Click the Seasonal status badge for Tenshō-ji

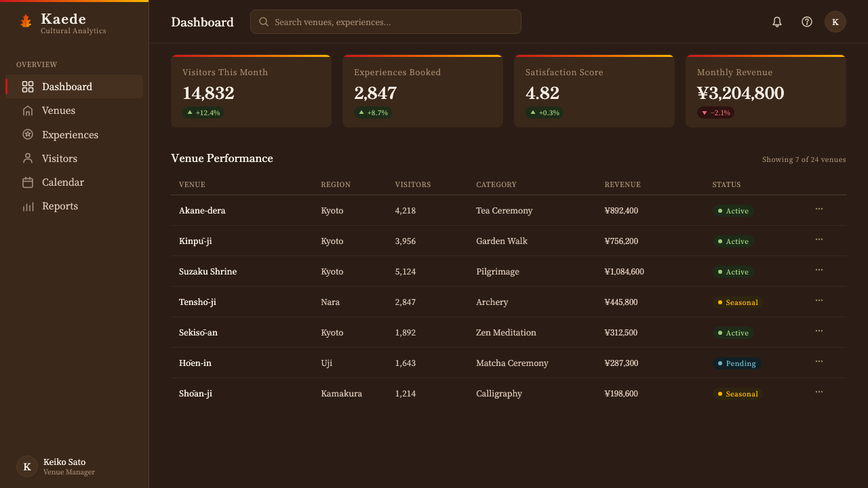pyautogui.click(x=738, y=302)
